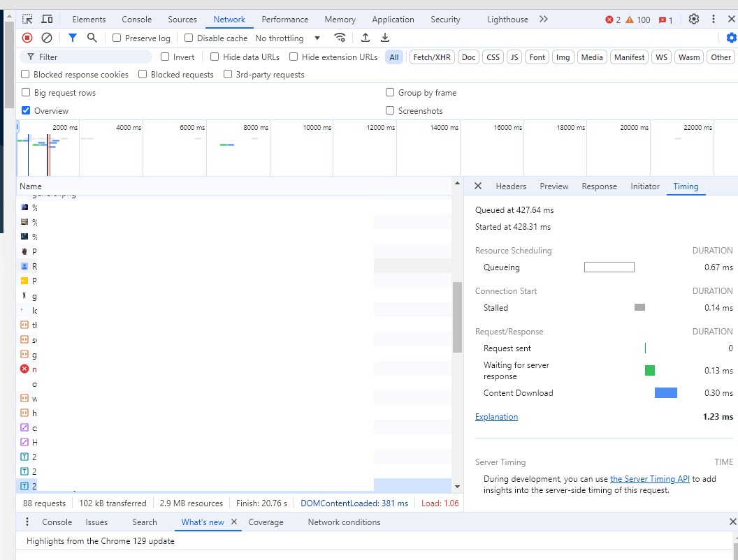Open network conditions wifi icon
The height and width of the screenshot is (560, 738).
point(340,38)
